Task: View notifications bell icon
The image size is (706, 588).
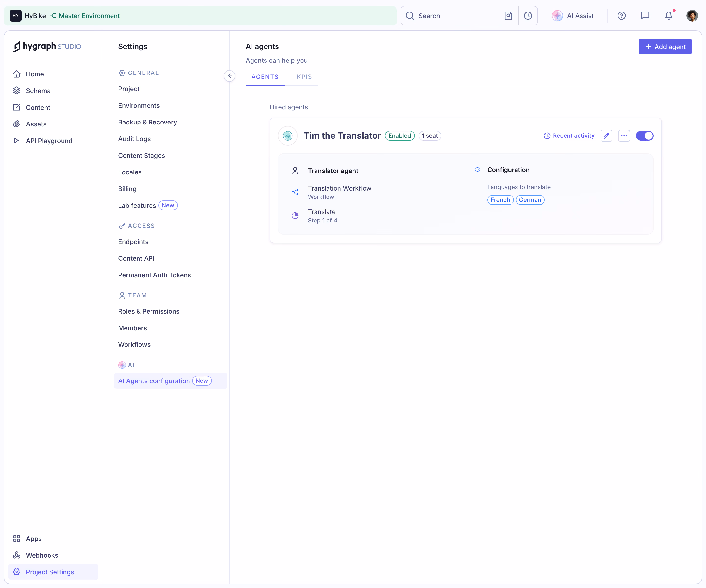Action: pos(668,16)
